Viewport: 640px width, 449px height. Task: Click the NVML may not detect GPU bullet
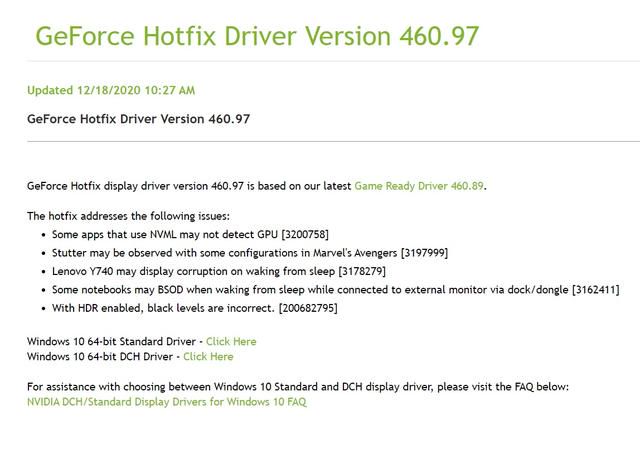tap(190, 235)
